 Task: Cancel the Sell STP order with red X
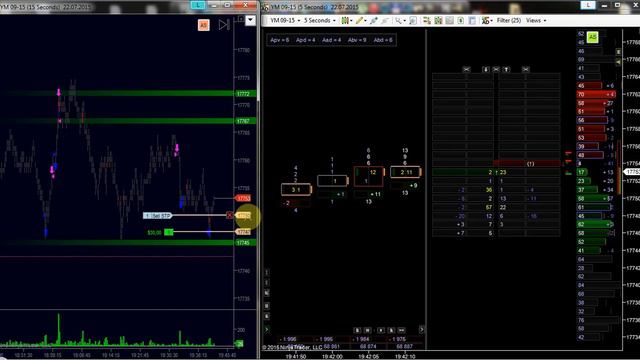[230, 215]
